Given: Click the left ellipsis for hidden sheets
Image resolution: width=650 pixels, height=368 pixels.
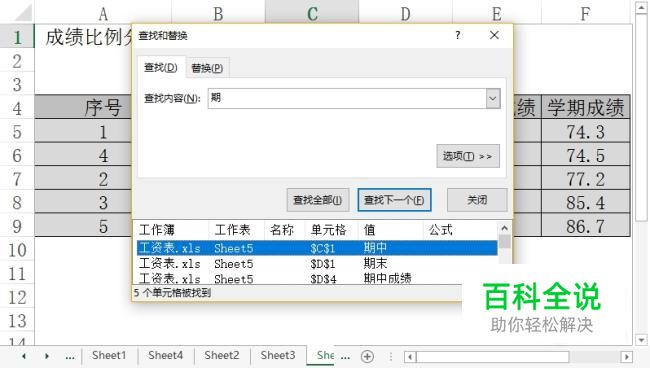Looking at the screenshot, I should point(70,357).
